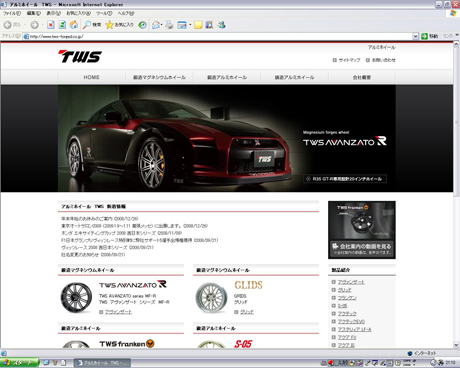Click the Stop button in the IE toolbar
This screenshot has width=460, height=368.
click(x=51, y=25)
